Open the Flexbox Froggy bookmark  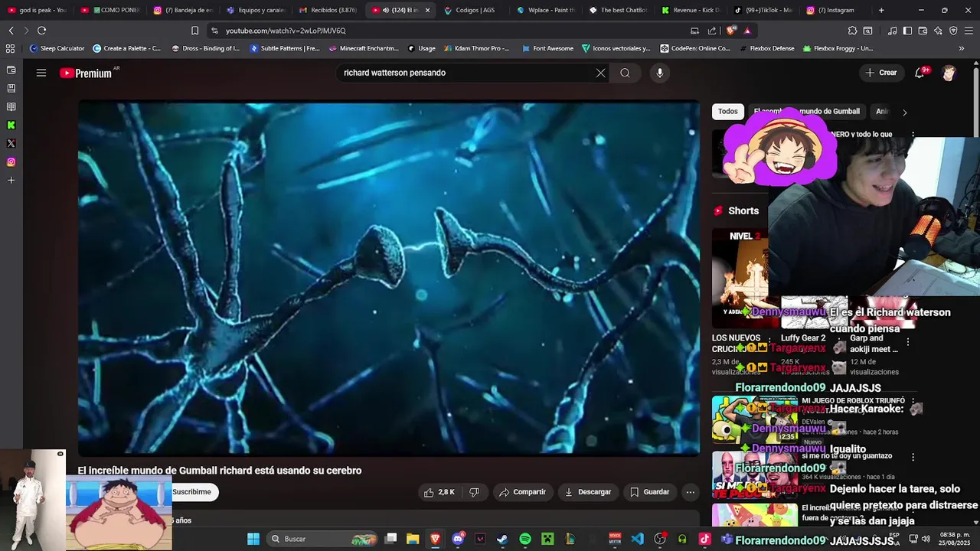point(838,48)
